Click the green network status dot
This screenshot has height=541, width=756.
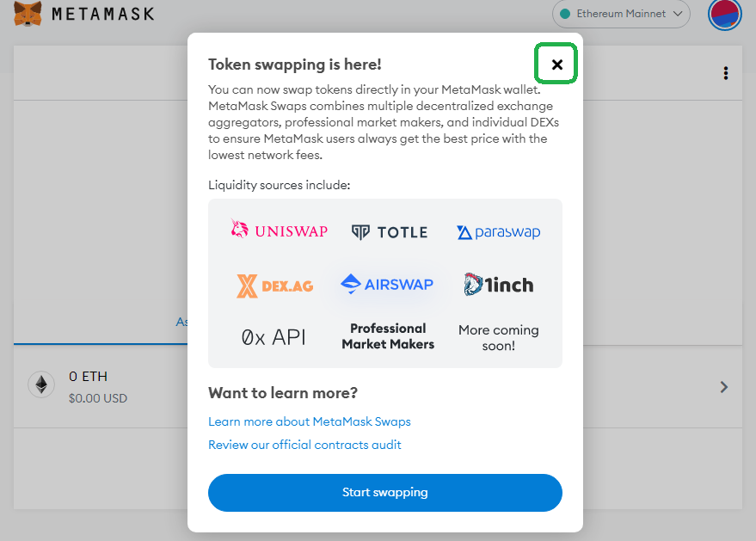tap(565, 14)
